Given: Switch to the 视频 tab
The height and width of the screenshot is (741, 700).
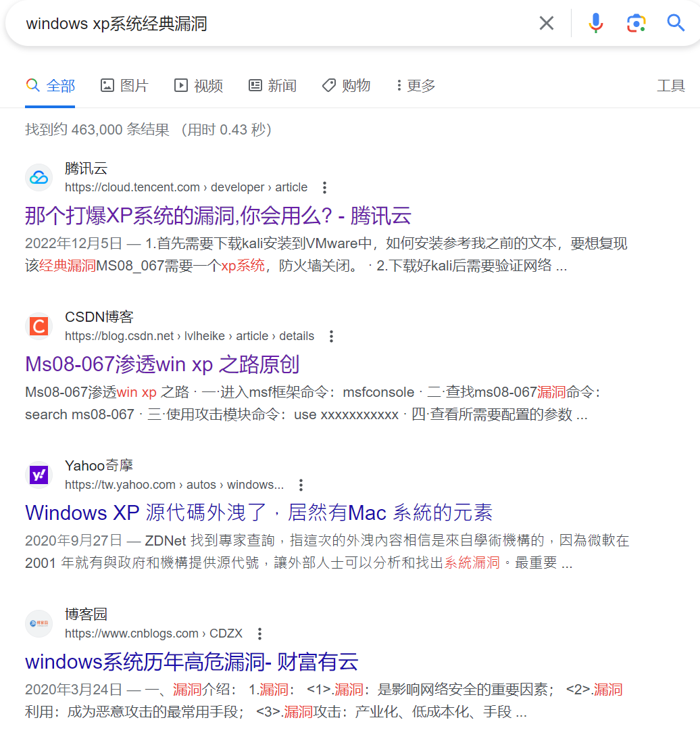Looking at the screenshot, I should [x=199, y=86].
